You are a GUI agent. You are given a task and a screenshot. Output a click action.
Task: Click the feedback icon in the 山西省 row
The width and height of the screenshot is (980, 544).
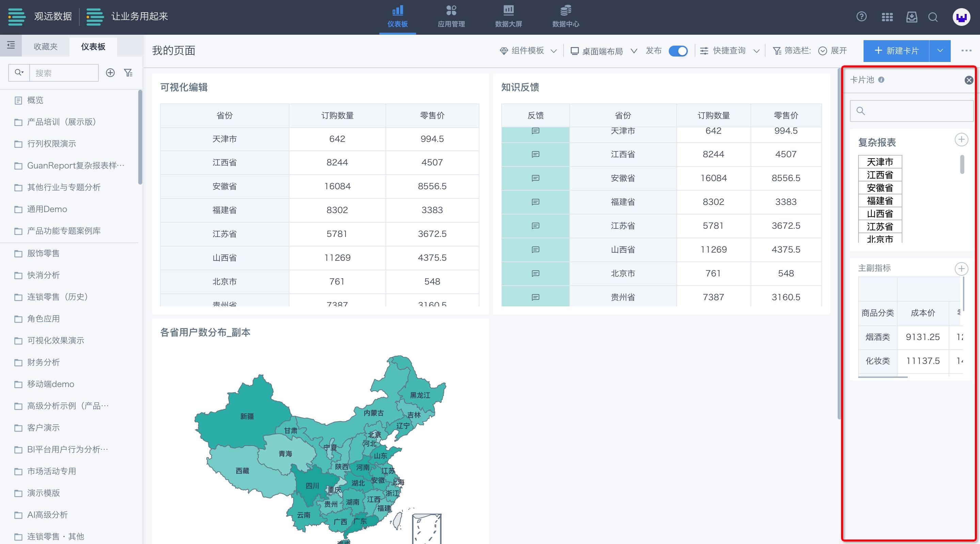click(x=535, y=250)
